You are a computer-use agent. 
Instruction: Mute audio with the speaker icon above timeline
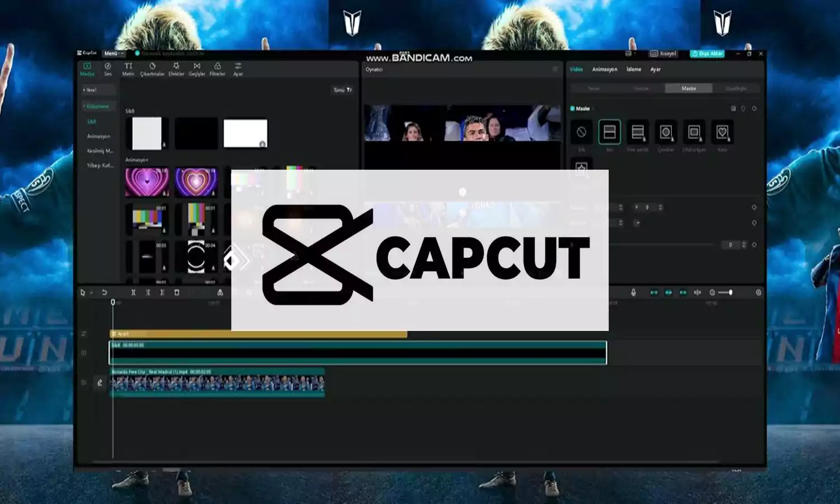(698, 292)
